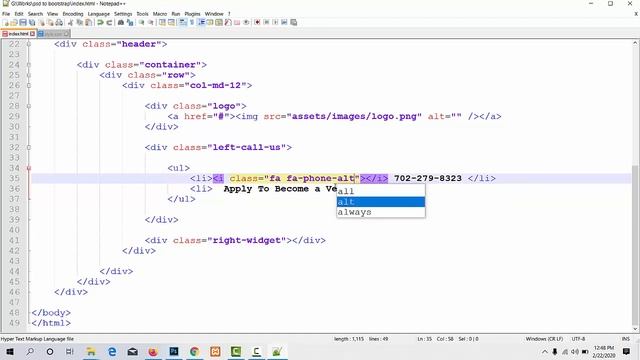The height and width of the screenshot is (360, 640).
Task: Switch to the second document tab
Action: click(53, 34)
